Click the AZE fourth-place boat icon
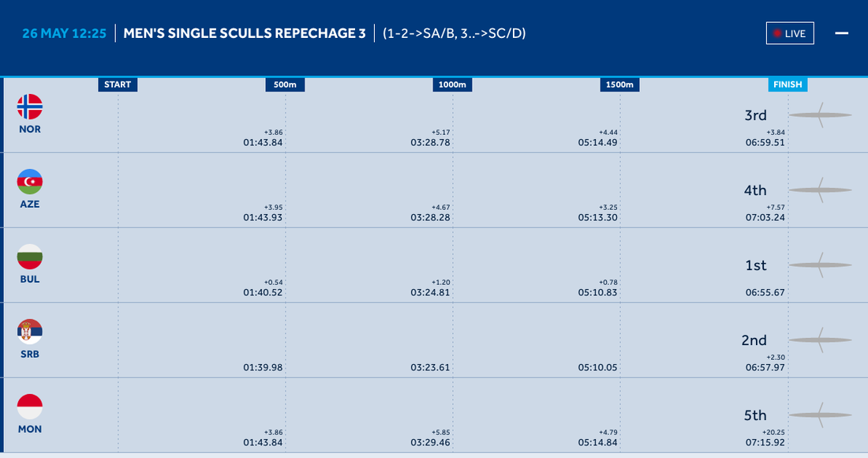 click(x=821, y=190)
